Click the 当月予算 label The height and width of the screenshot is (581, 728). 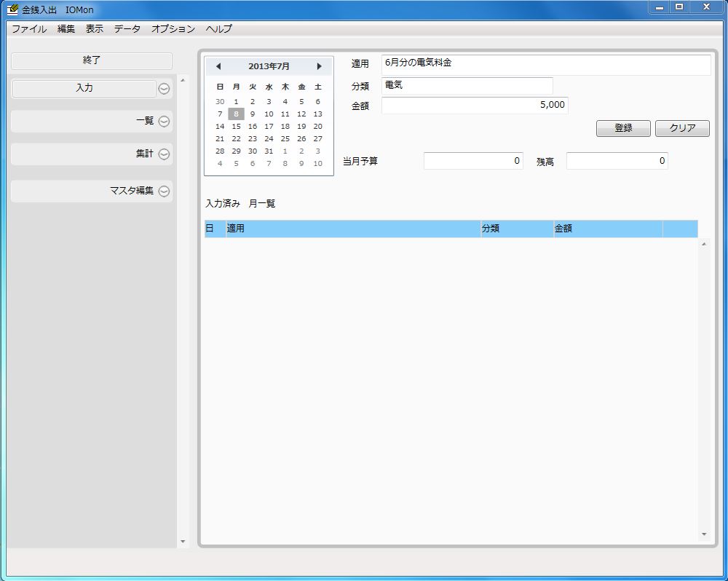point(360,162)
